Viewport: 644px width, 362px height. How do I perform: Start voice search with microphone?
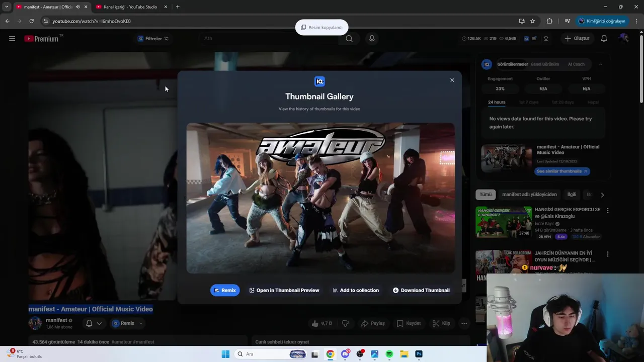372,39
